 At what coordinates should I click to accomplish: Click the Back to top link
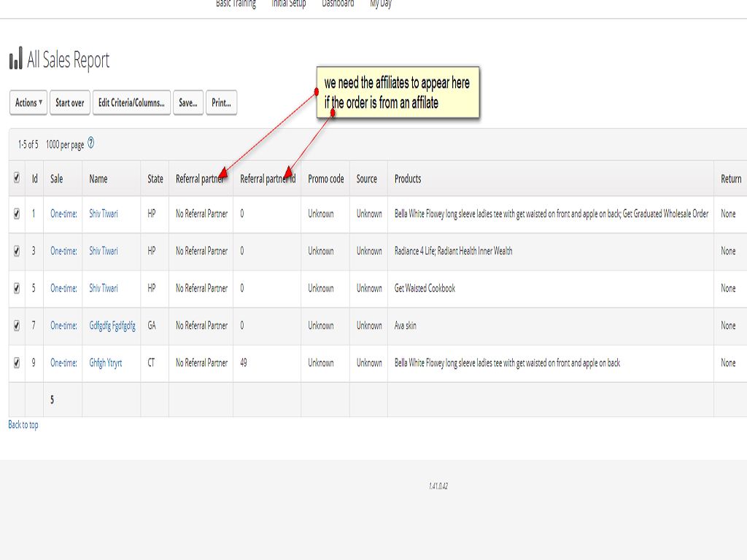click(23, 424)
